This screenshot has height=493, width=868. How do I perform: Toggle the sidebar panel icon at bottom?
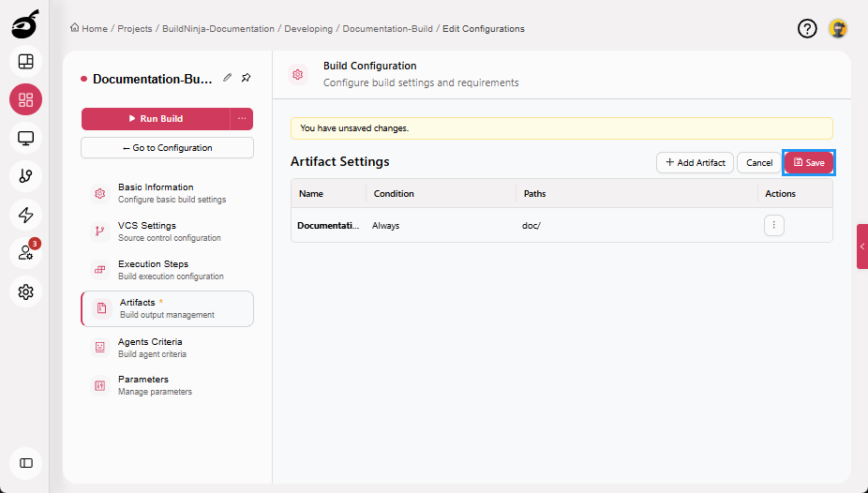(x=26, y=463)
